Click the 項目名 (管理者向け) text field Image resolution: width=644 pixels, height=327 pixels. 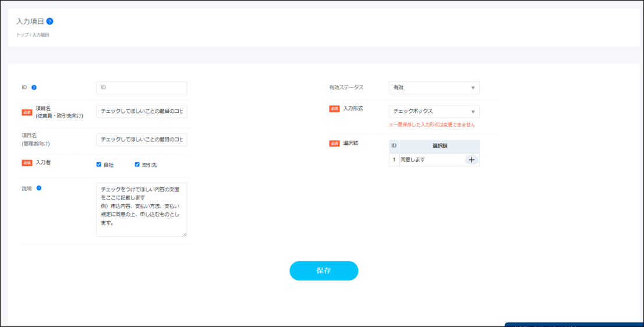[141, 140]
